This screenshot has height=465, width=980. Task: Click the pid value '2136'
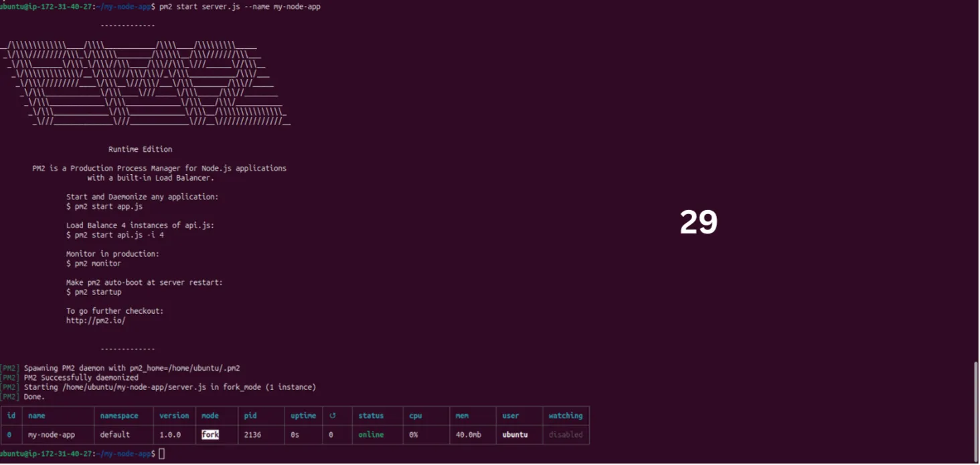tap(252, 435)
